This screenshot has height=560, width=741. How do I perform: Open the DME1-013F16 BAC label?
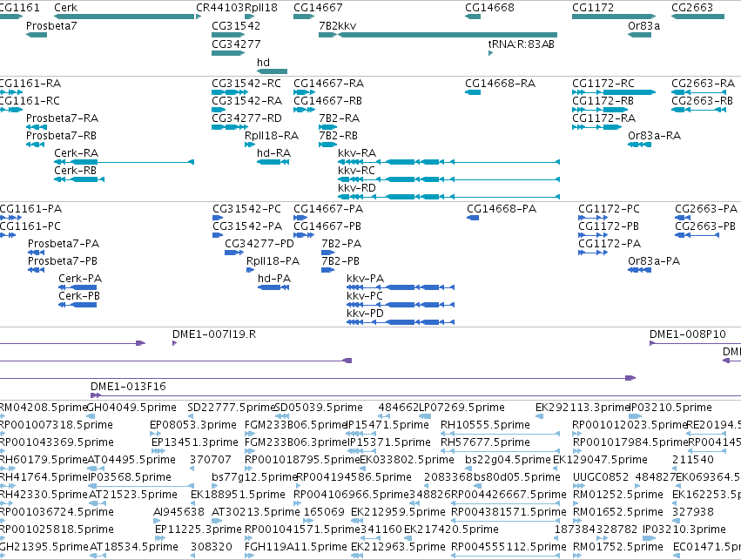click(128, 387)
